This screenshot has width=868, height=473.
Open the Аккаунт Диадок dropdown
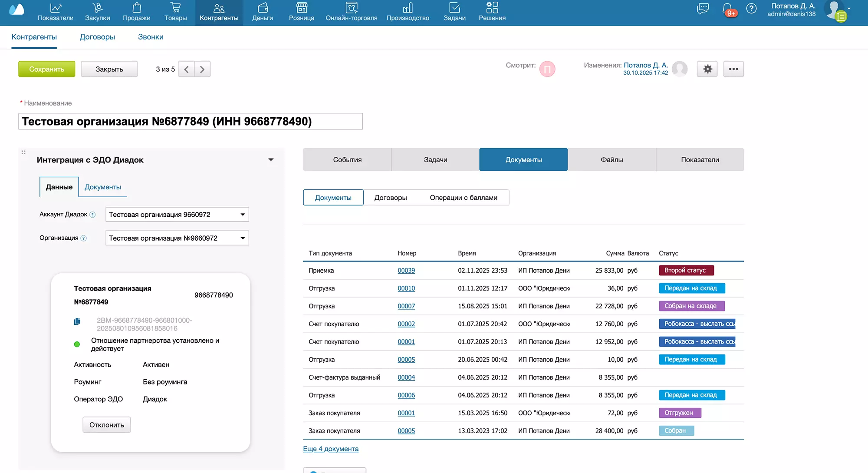click(x=177, y=215)
